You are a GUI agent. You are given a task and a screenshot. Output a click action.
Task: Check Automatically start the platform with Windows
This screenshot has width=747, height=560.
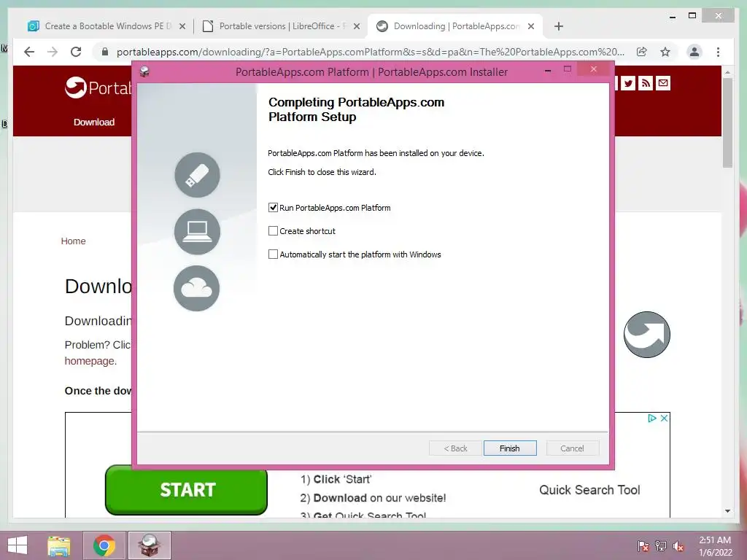pyautogui.click(x=273, y=254)
